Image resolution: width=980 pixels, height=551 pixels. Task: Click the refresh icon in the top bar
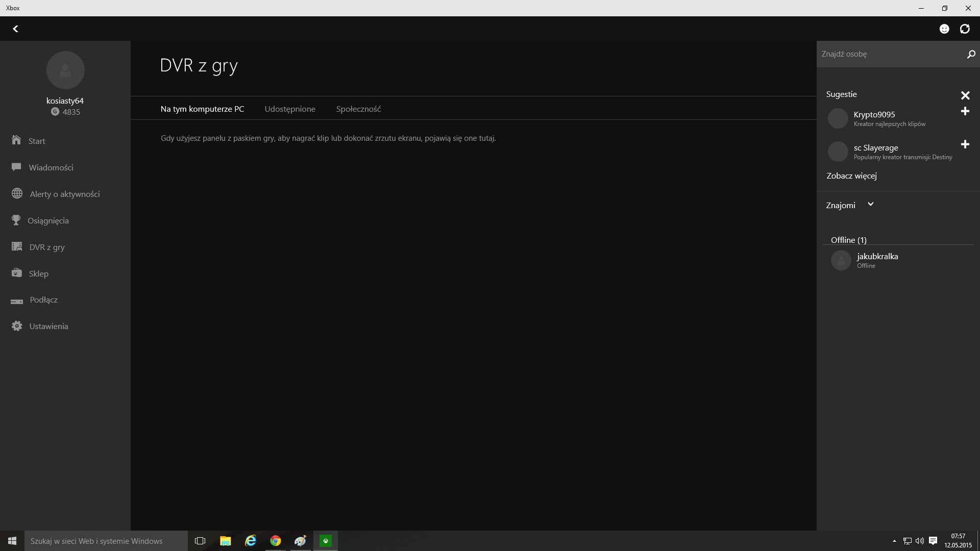pyautogui.click(x=965, y=29)
